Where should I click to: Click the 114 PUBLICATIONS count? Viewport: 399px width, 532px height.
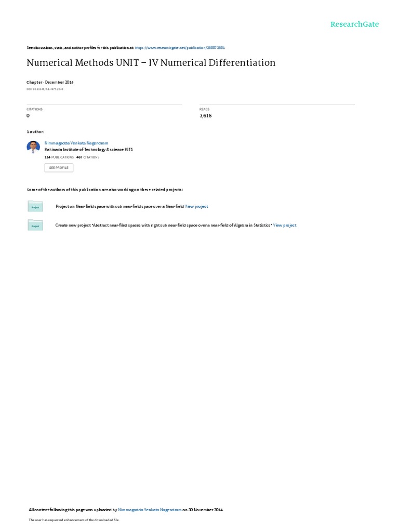[59, 157]
